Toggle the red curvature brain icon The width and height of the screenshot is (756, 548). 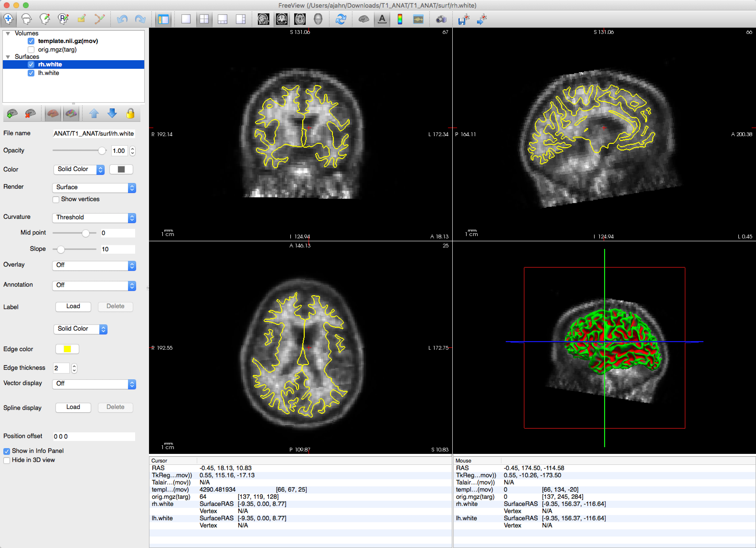tap(53, 114)
